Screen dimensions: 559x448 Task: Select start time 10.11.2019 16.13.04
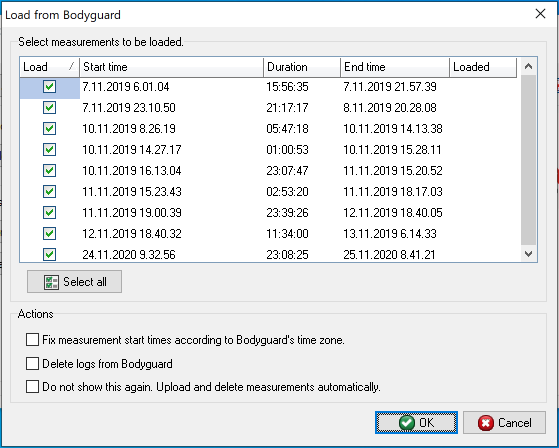(132, 171)
